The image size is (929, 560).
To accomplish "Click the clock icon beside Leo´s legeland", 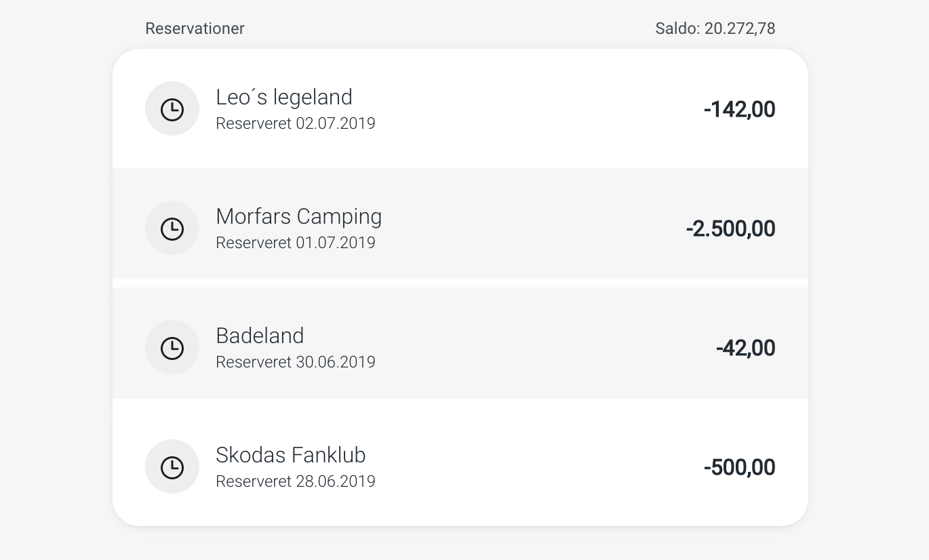I will click(x=172, y=108).
